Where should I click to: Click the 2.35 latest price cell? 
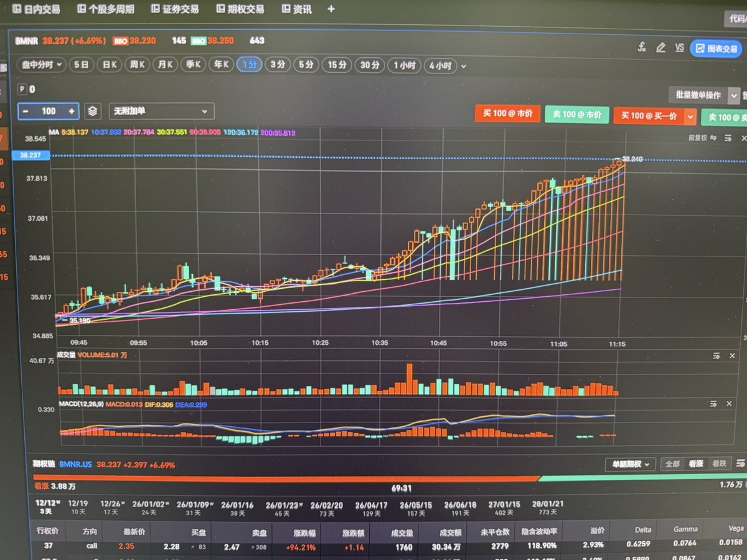[127, 547]
